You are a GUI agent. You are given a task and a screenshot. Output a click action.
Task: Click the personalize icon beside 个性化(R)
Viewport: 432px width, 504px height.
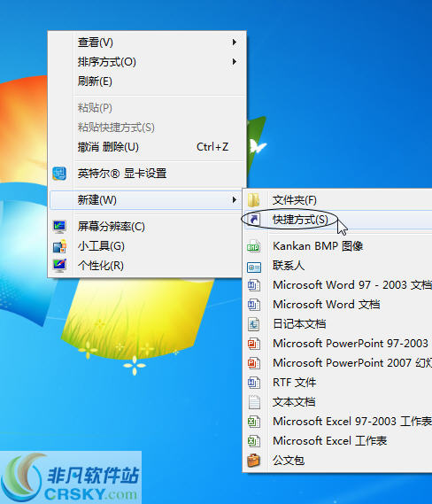click(x=59, y=266)
